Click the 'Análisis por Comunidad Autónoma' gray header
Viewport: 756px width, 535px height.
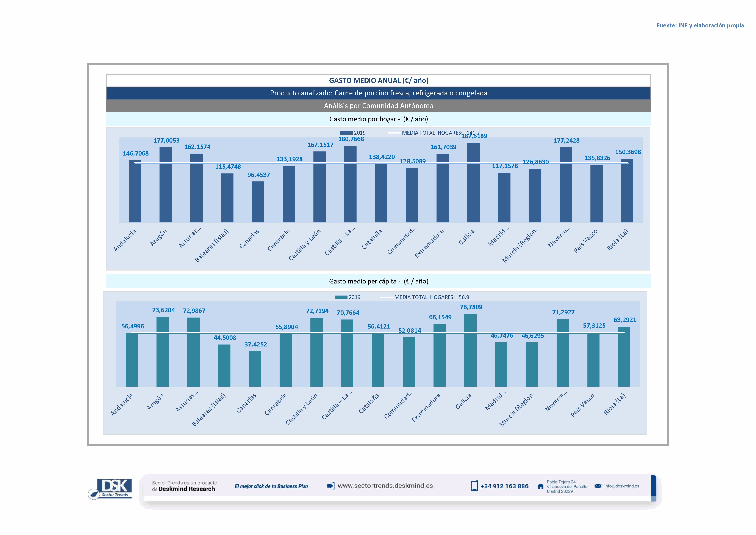(378, 106)
